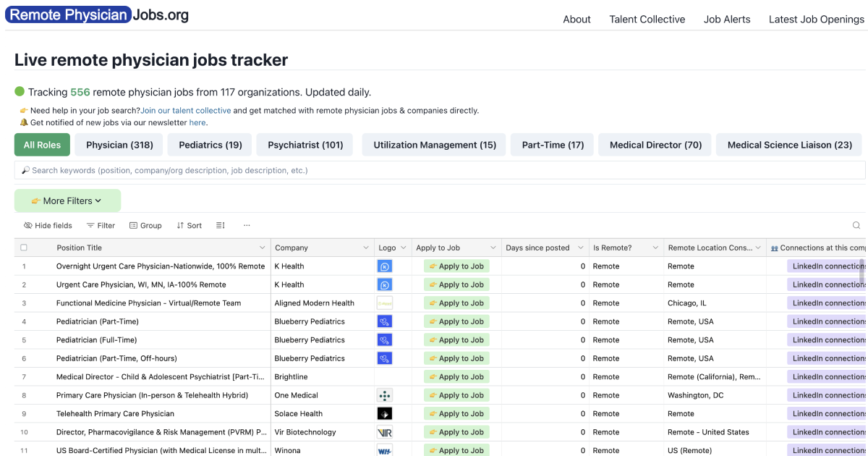
Task: Open LinkedIn connections for Vir Biotechnology row
Action: coord(827,432)
